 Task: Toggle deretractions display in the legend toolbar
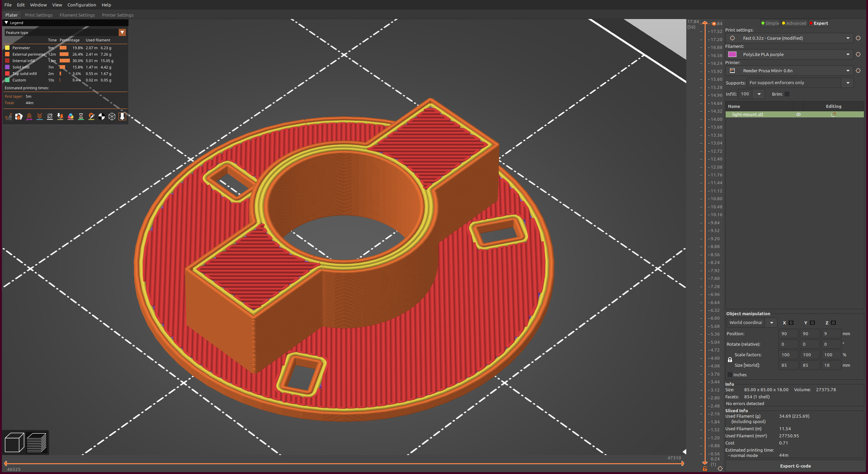click(x=40, y=116)
